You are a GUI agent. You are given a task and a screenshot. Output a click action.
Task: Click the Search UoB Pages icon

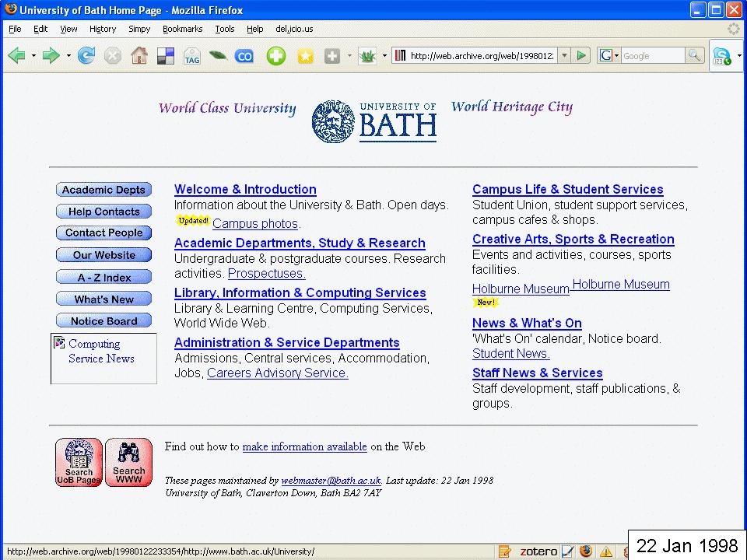pyautogui.click(x=79, y=462)
